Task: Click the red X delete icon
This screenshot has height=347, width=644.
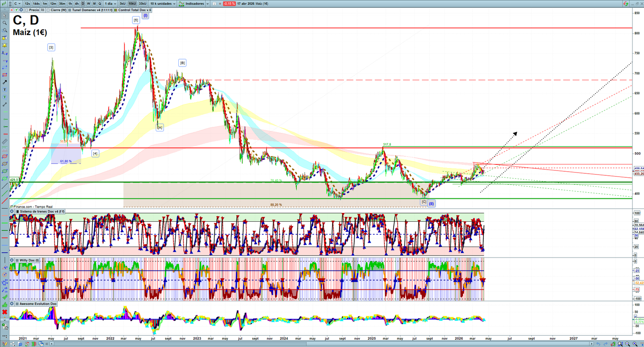Action: pyautogui.click(x=4, y=312)
